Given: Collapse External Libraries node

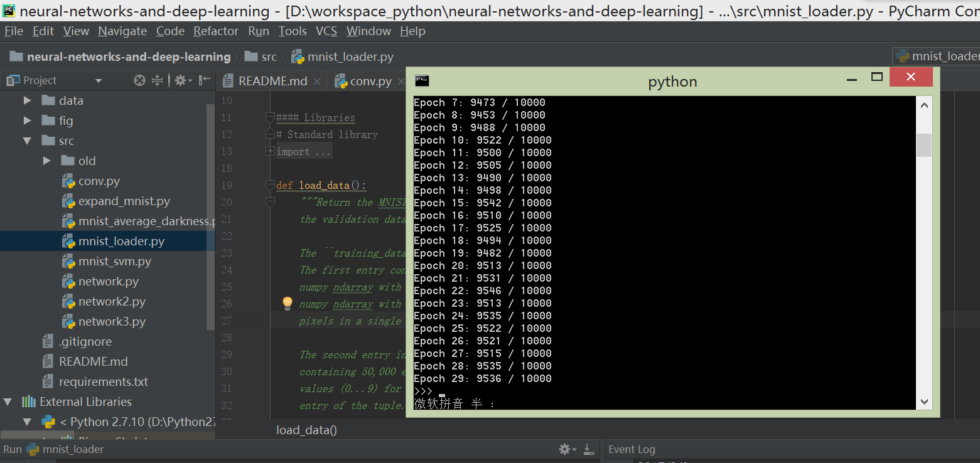Looking at the screenshot, I should click(x=8, y=402).
